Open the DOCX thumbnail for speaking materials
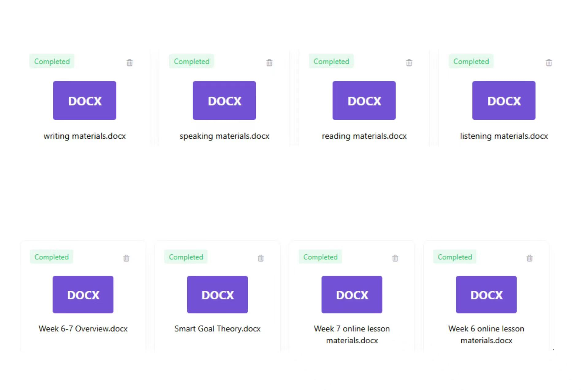Screen dimensions: 588x392 coord(224,100)
